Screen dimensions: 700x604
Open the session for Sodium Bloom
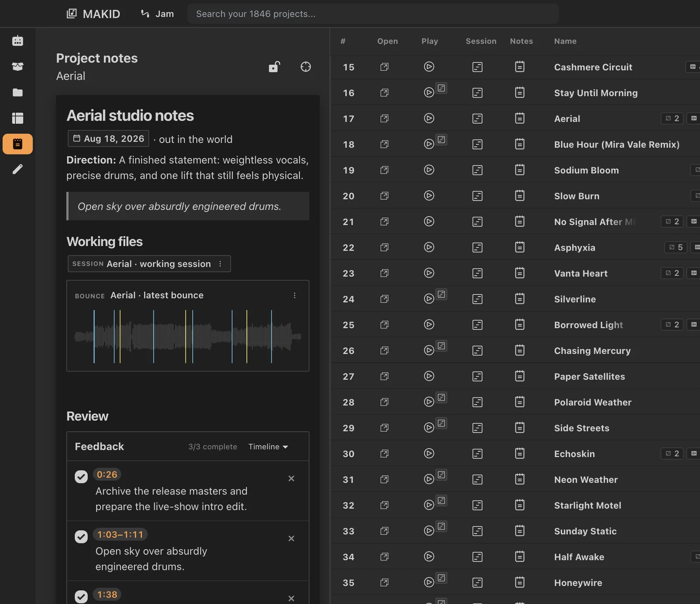tap(477, 170)
